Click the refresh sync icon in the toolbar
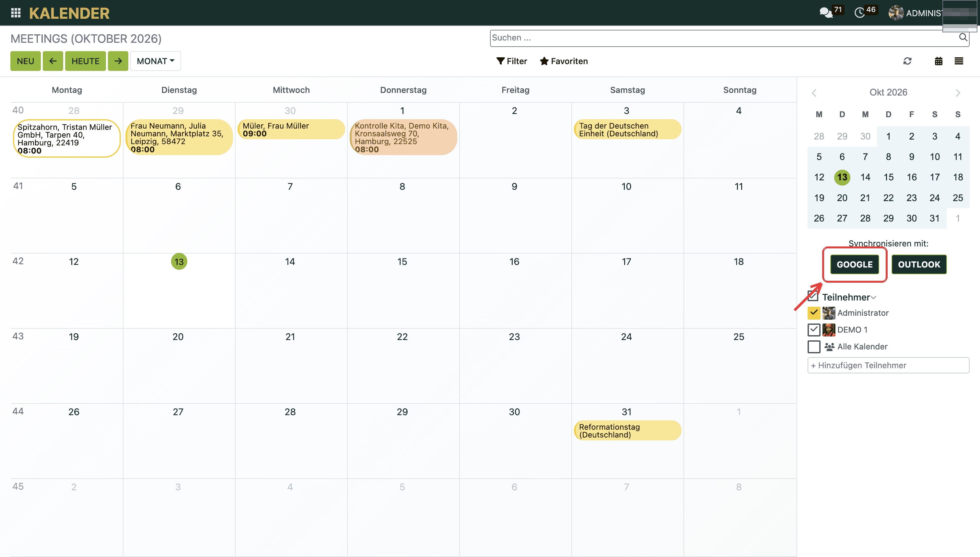The width and height of the screenshot is (980, 557). [907, 61]
